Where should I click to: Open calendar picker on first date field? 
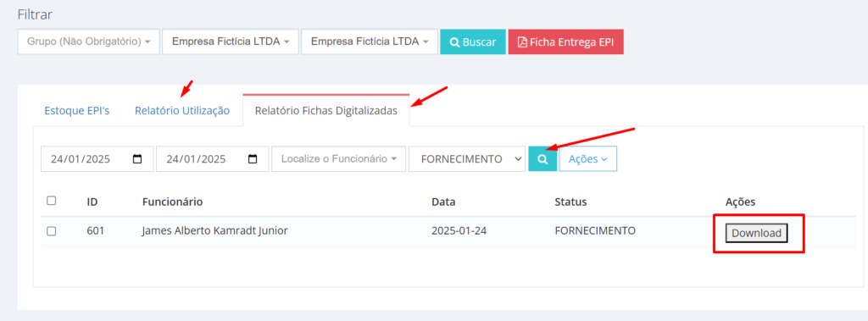click(137, 159)
